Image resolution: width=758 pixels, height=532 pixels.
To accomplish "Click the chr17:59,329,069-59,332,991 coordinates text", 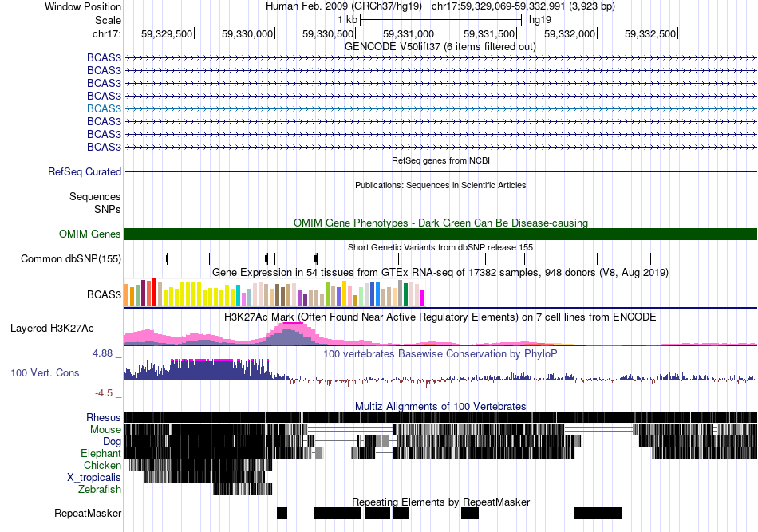I will [x=499, y=6].
